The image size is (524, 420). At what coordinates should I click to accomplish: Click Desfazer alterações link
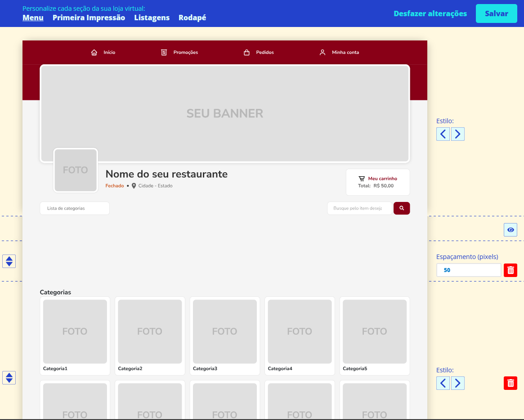(x=430, y=13)
